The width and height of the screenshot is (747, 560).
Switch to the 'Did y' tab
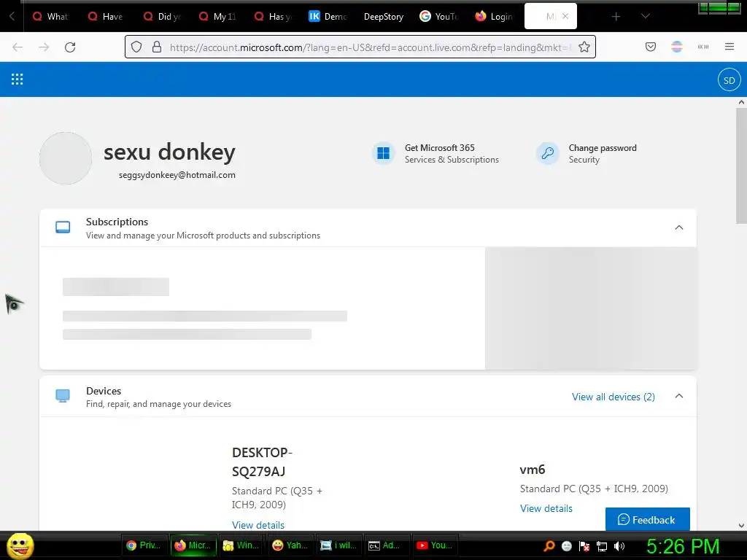pyautogui.click(x=162, y=17)
